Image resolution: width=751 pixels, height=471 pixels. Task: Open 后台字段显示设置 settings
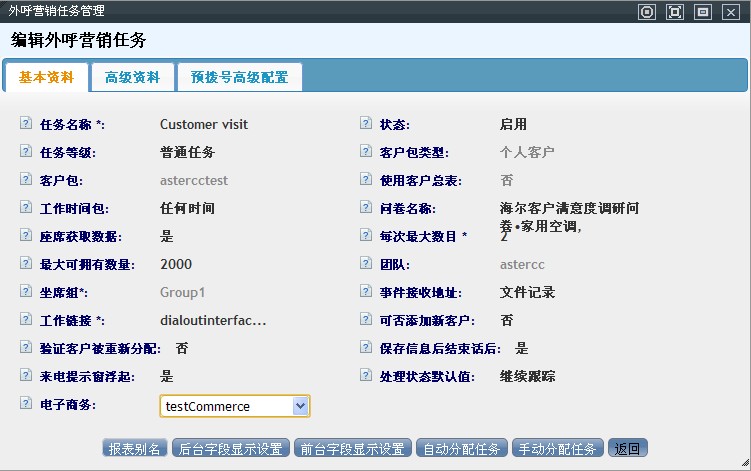click(x=231, y=449)
